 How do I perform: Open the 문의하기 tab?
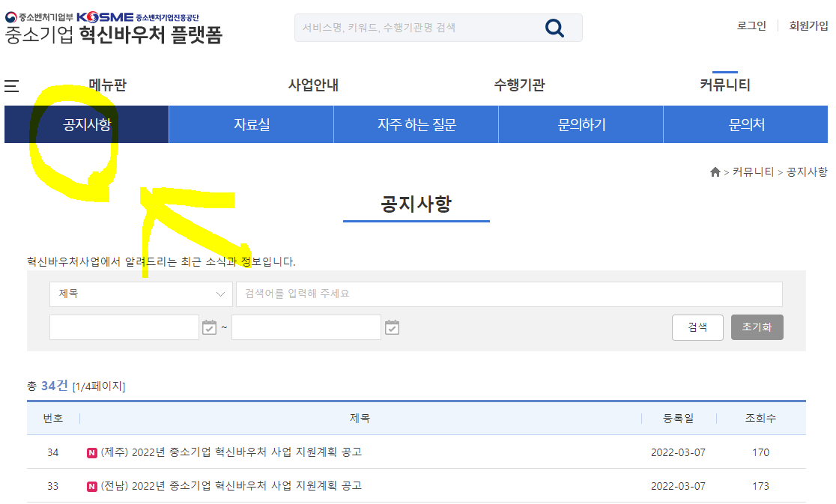[580, 124]
